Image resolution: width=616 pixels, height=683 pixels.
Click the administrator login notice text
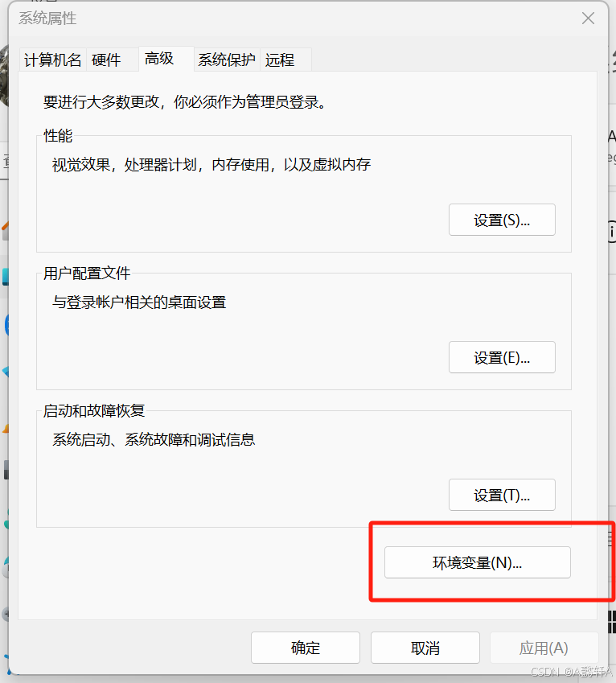[184, 103]
